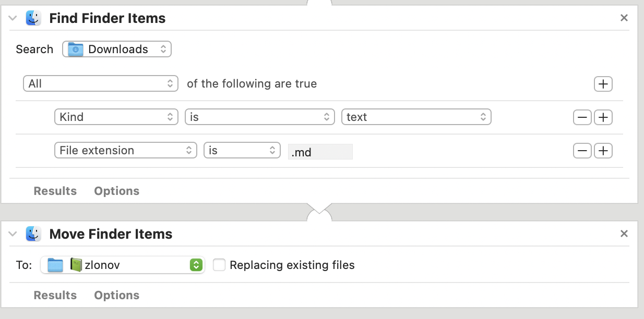The height and width of the screenshot is (319, 644).
Task: Add a rule after File extension condition
Action: point(603,151)
